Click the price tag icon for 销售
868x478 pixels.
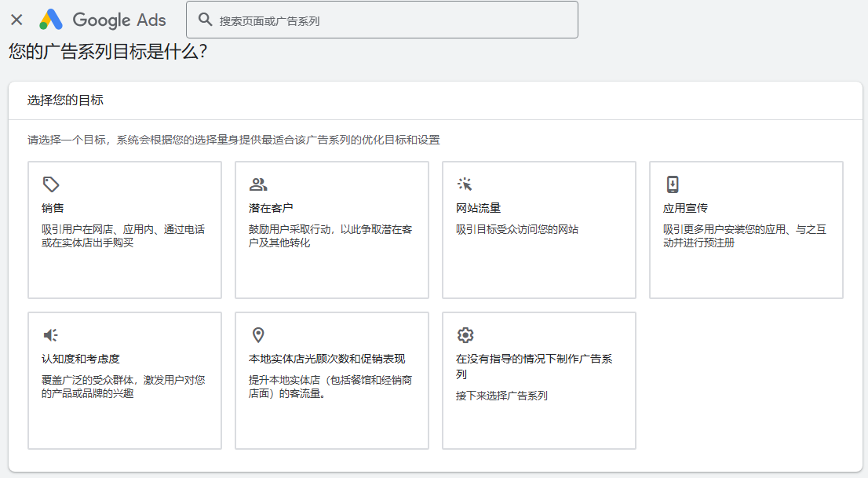coord(51,184)
